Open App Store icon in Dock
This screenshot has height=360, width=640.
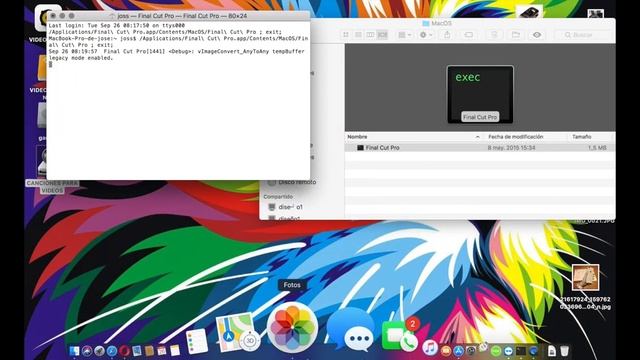tap(459, 351)
